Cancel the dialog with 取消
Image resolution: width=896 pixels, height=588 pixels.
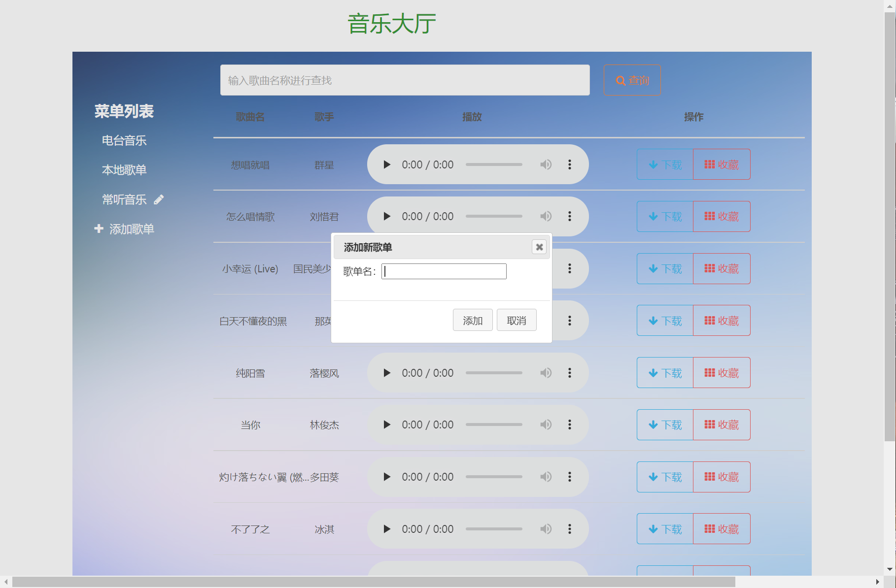[x=516, y=320]
